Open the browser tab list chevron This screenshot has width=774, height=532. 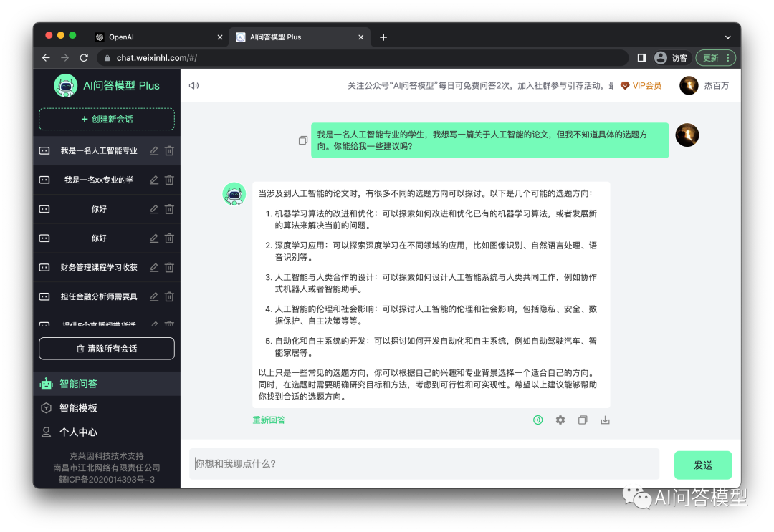point(728,37)
